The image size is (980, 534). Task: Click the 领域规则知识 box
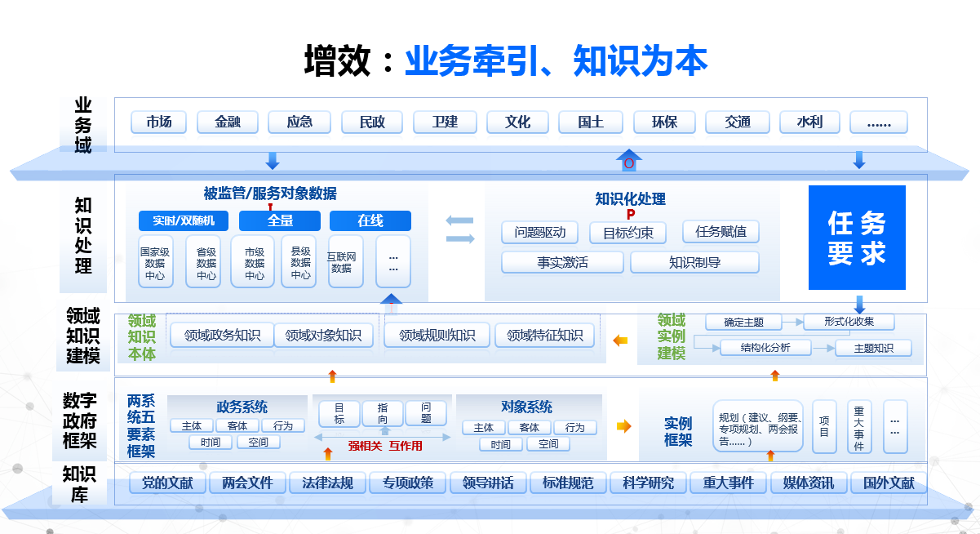[437, 335]
